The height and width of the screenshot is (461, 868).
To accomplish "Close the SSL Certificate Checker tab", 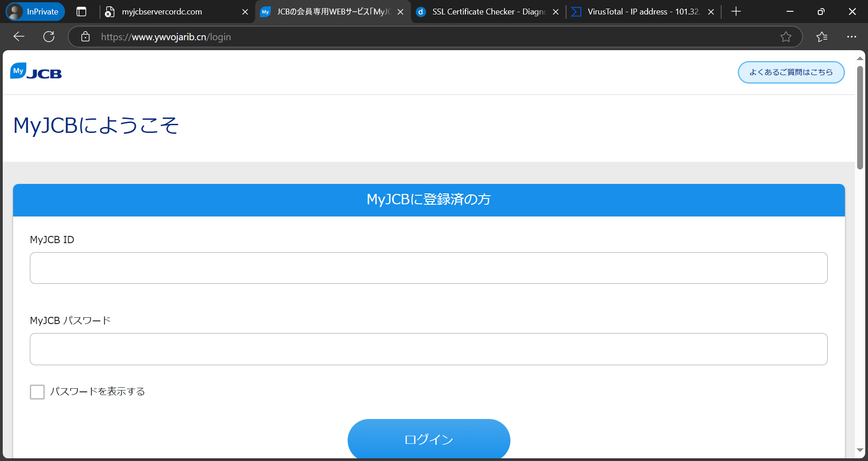I will coord(556,12).
